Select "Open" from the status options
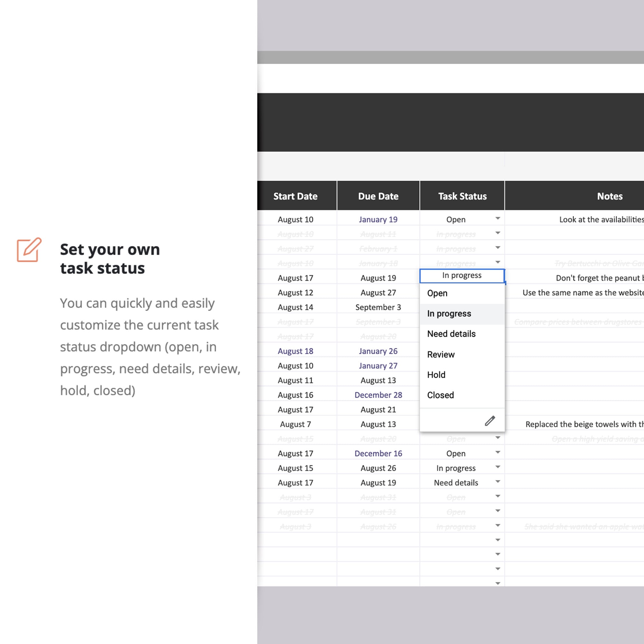Image resolution: width=644 pixels, height=644 pixels. 437,293
